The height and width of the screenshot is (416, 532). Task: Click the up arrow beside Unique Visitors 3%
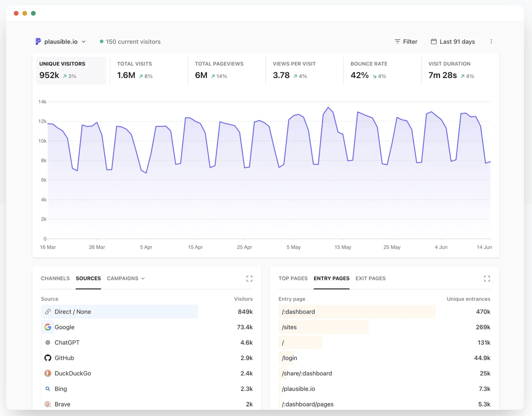click(x=65, y=76)
